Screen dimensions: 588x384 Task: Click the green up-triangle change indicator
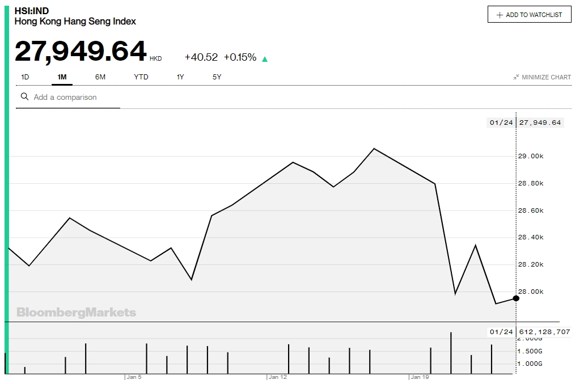click(265, 58)
